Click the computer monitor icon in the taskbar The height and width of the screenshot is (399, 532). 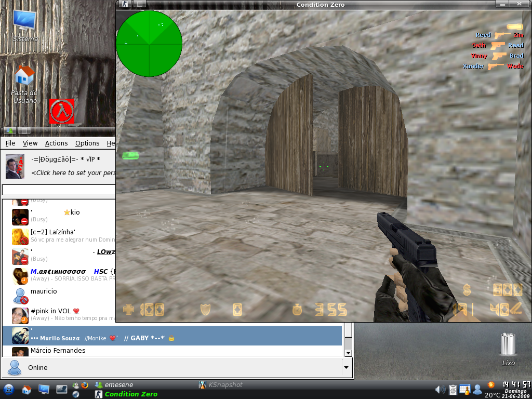click(44, 389)
